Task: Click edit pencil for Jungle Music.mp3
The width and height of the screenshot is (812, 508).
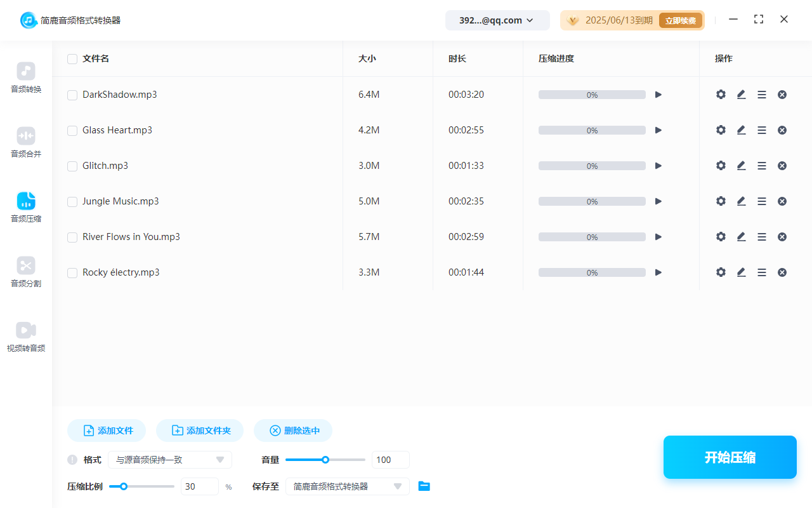Action: point(741,201)
